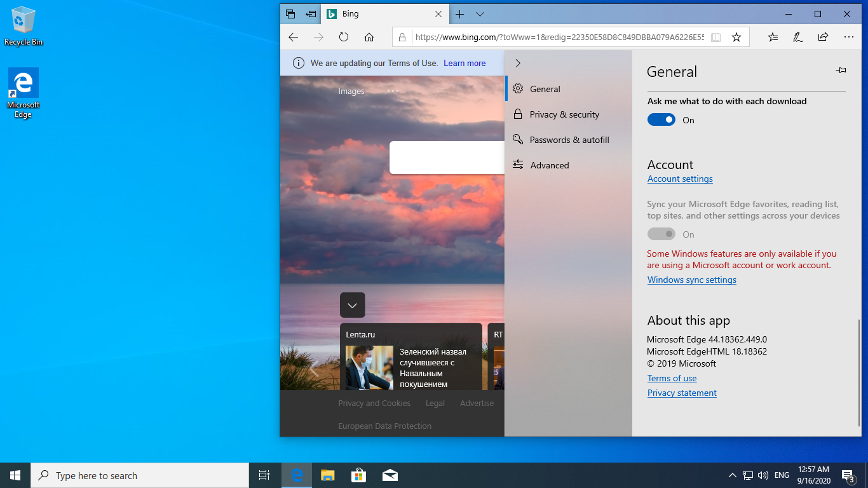Viewport: 868px width, 488px height.
Task: Open Privacy statement link
Action: 682,393
